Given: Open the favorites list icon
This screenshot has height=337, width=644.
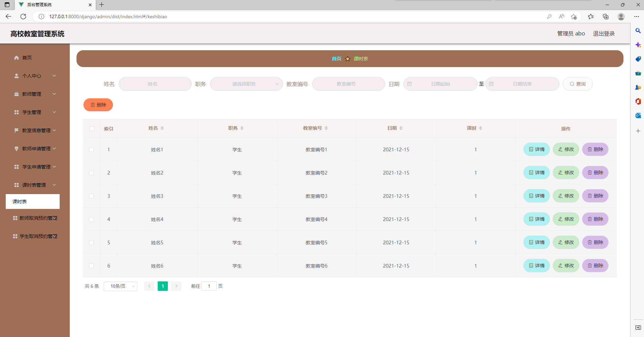Looking at the screenshot, I should (591, 17).
